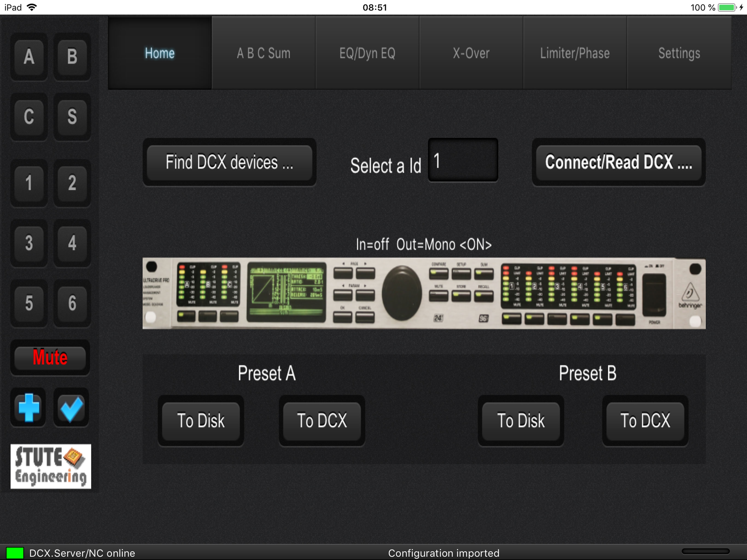Select output channel 6 button
Image resolution: width=747 pixels, height=560 pixels.
[72, 303]
